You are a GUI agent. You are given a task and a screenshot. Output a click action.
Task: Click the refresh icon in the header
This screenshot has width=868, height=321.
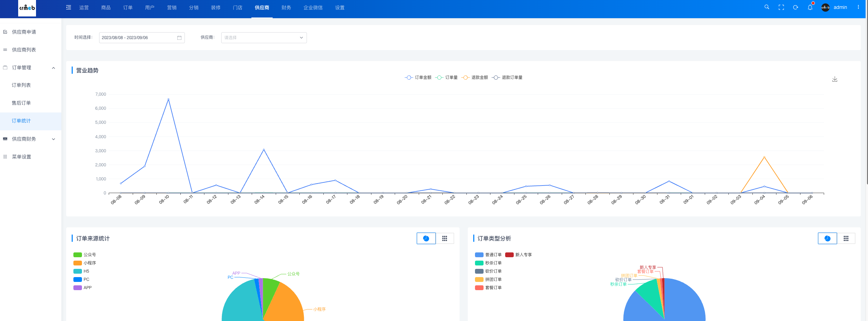click(796, 7)
